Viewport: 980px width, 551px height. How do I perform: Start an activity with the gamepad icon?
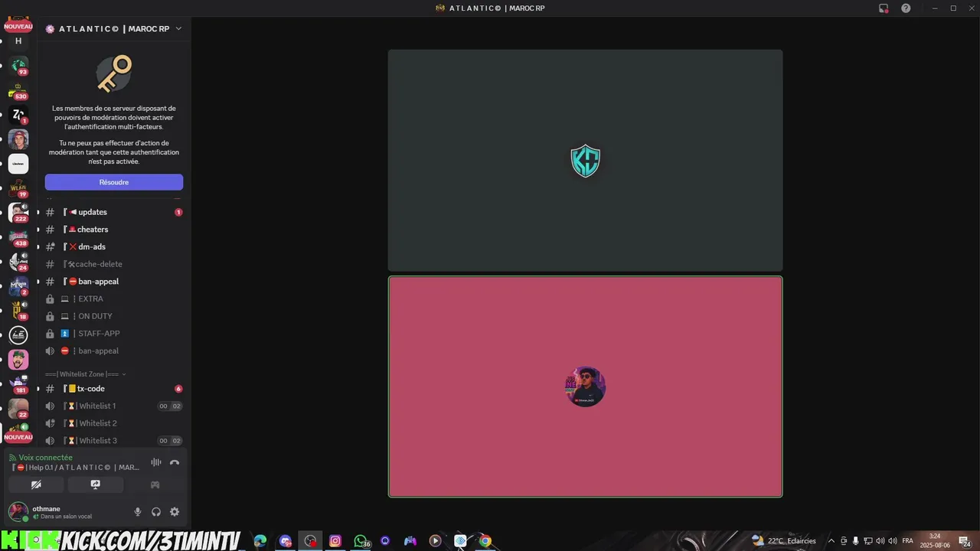point(155,484)
